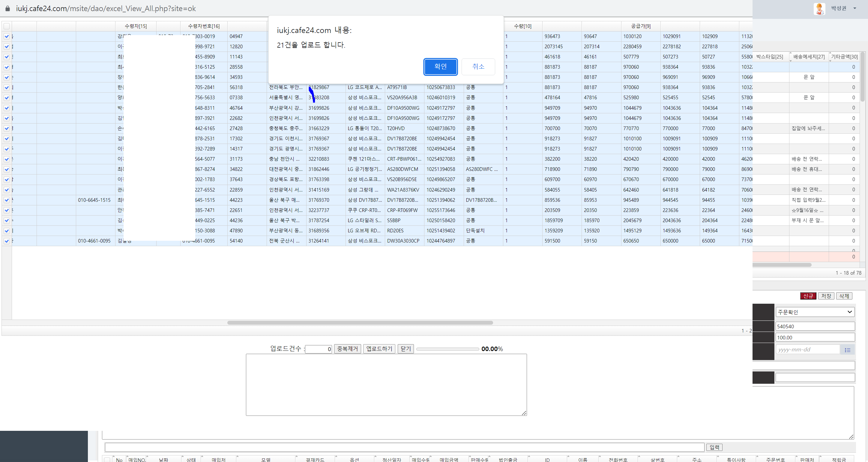Viewport: 868px width, 462px height.
Task: Cancel the dialog with 취소 button
Action: pyautogui.click(x=478, y=67)
